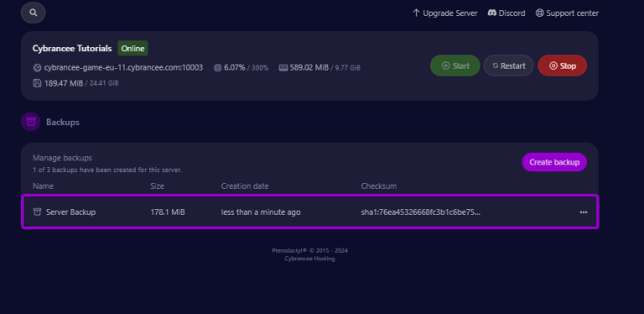
Task: Click the Cybrancee Hosting footer text
Action: click(309, 259)
